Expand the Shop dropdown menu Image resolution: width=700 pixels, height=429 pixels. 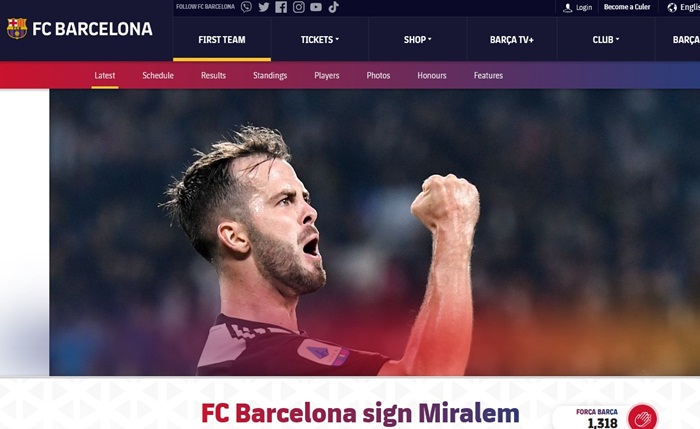(417, 40)
